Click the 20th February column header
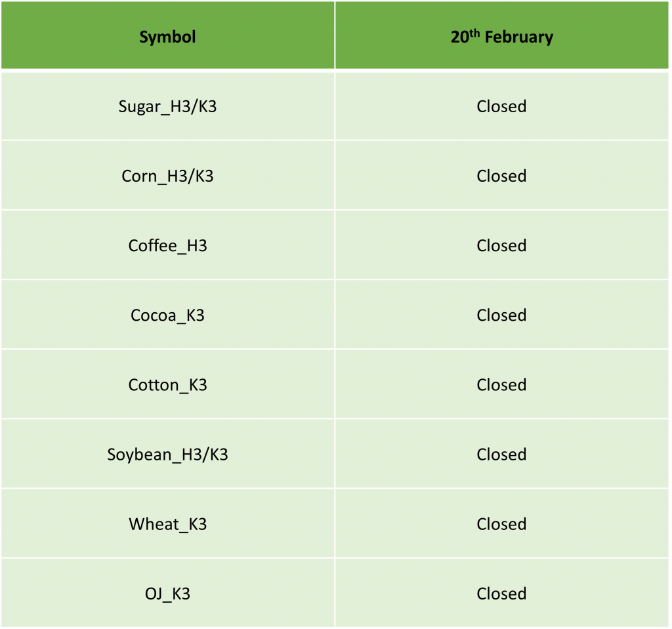 pyautogui.click(x=501, y=35)
